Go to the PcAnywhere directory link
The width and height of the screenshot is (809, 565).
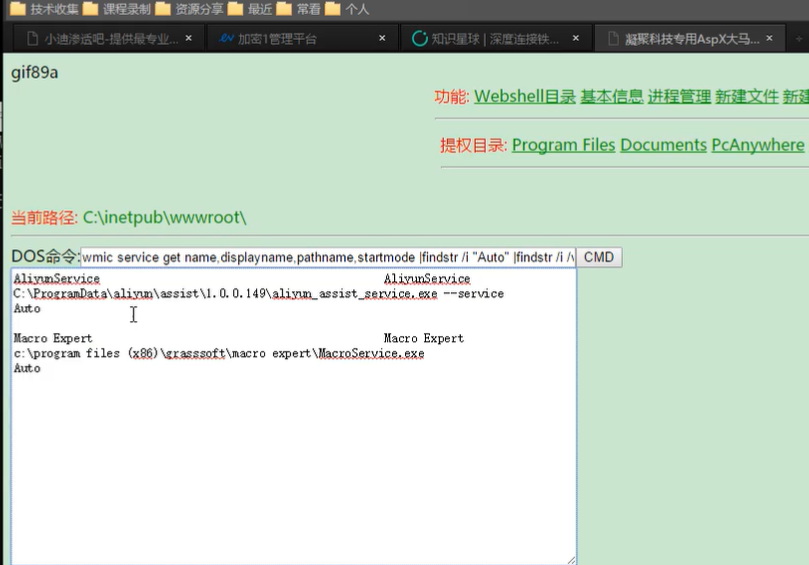pos(757,145)
